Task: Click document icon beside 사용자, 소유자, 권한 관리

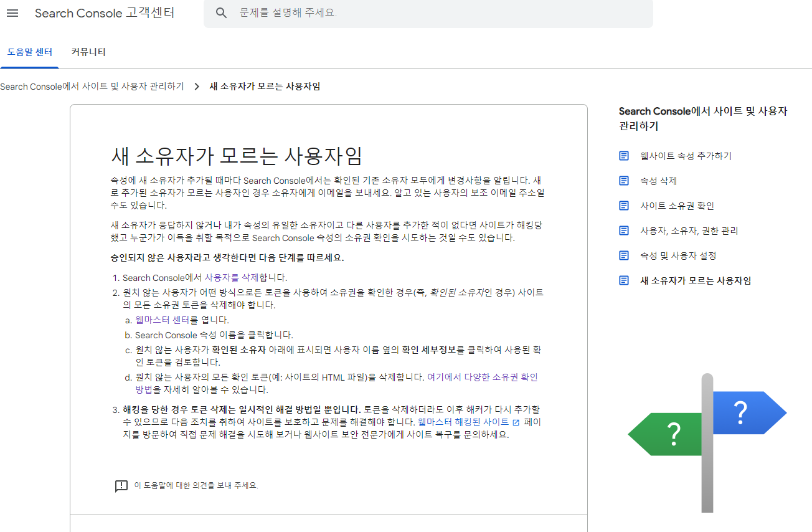Action: (x=624, y=230)
